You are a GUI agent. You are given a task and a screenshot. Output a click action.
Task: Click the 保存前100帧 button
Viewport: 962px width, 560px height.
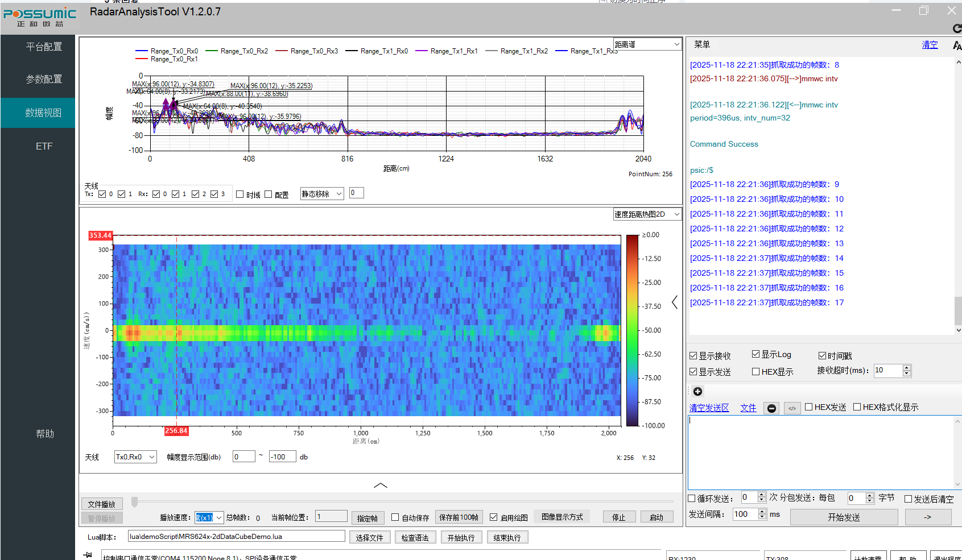(459, 517)
